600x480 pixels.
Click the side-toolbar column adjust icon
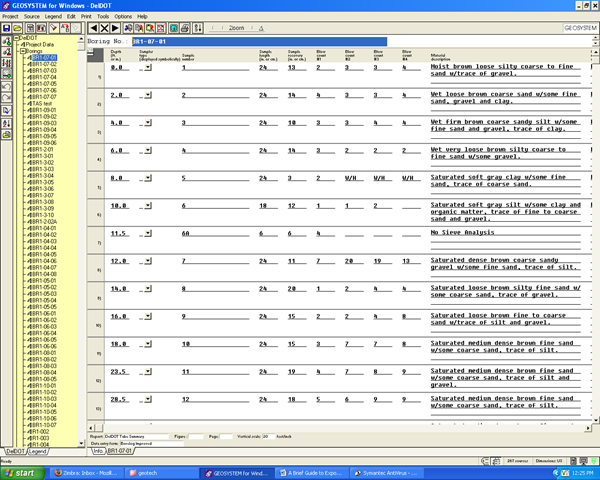pos(7,62)
